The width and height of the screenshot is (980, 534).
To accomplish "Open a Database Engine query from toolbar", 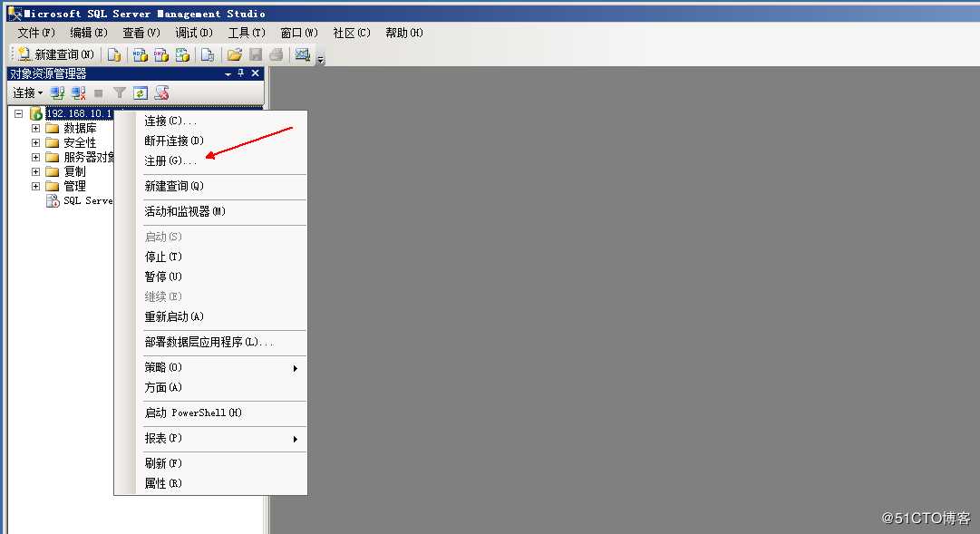I will (x=113, y=55).
